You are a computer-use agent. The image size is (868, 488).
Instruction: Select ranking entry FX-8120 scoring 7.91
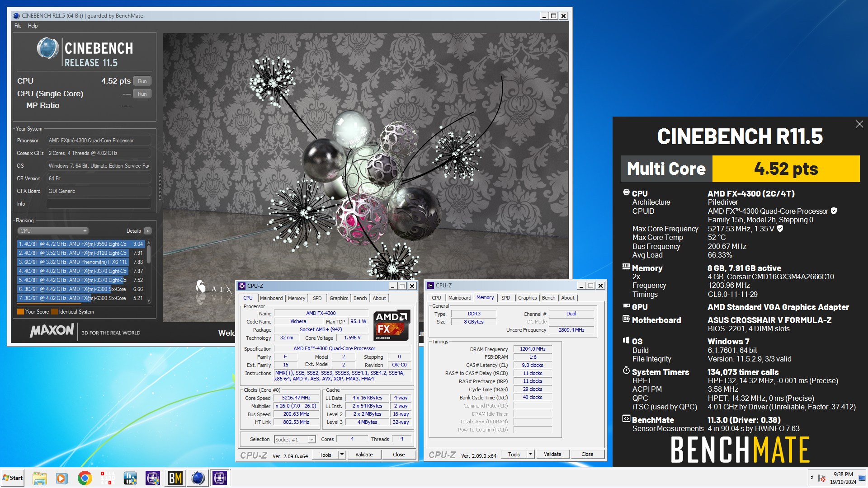click(x=81, y=253)
